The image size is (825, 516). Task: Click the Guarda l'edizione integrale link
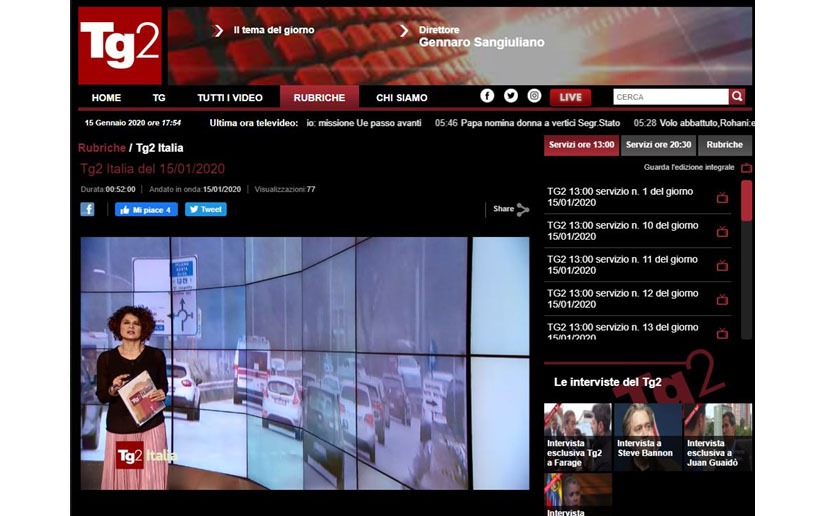click(x=689, y=167)
